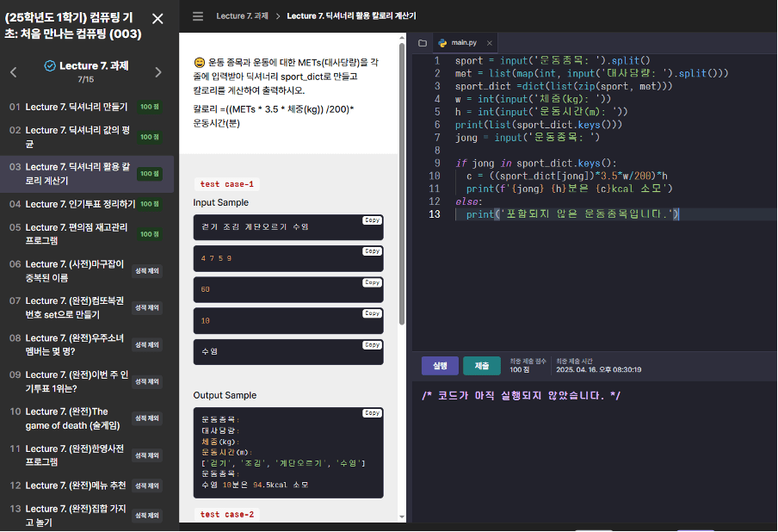
Task: Go to previous lecture with left arrow chevron
Action: pyautogui.click(x=13, y=72)
